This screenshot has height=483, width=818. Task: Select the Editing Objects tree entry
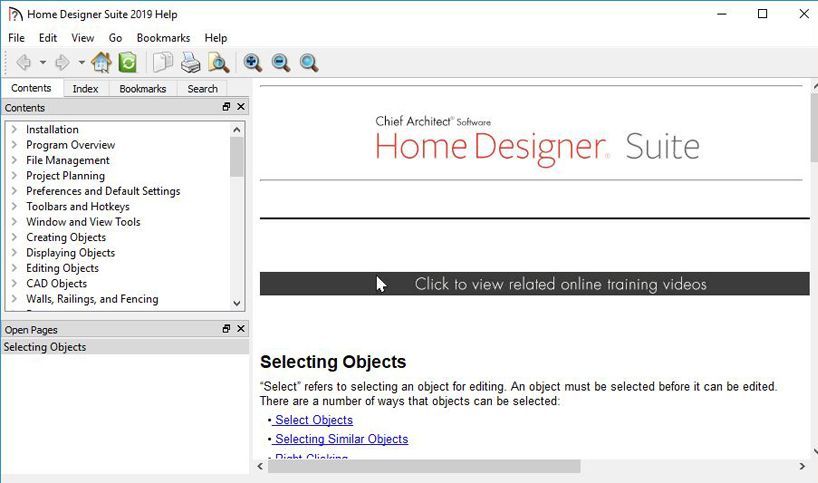62,268
